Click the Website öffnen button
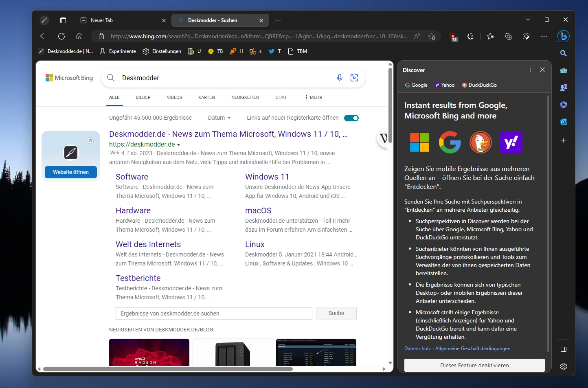Screen dimensions: 588x388 (x=71, y=172)
